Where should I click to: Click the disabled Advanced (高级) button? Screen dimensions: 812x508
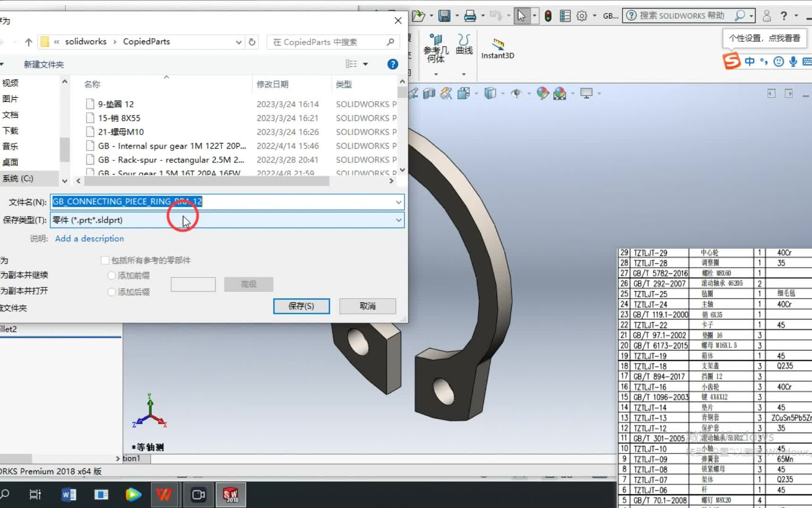point(249,284)
